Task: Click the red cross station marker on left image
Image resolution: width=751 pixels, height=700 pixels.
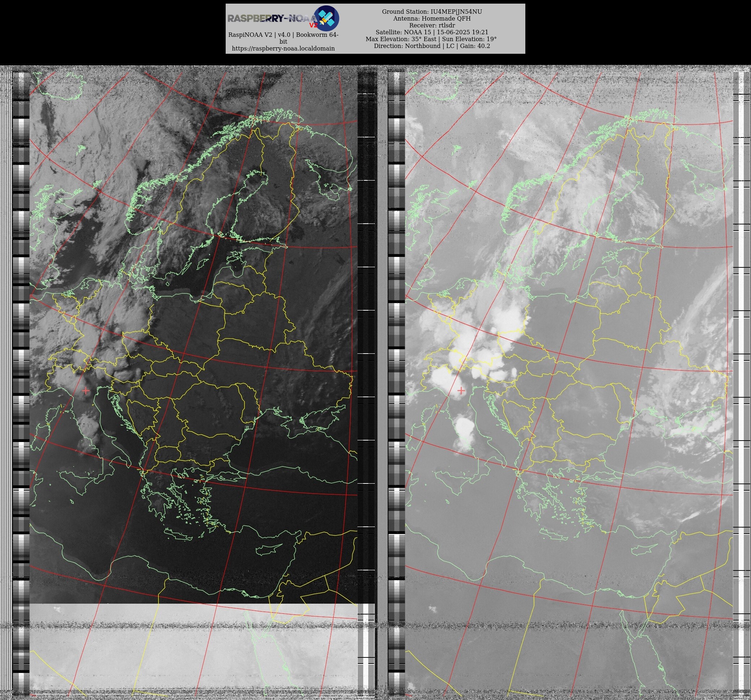Action: 86,390
